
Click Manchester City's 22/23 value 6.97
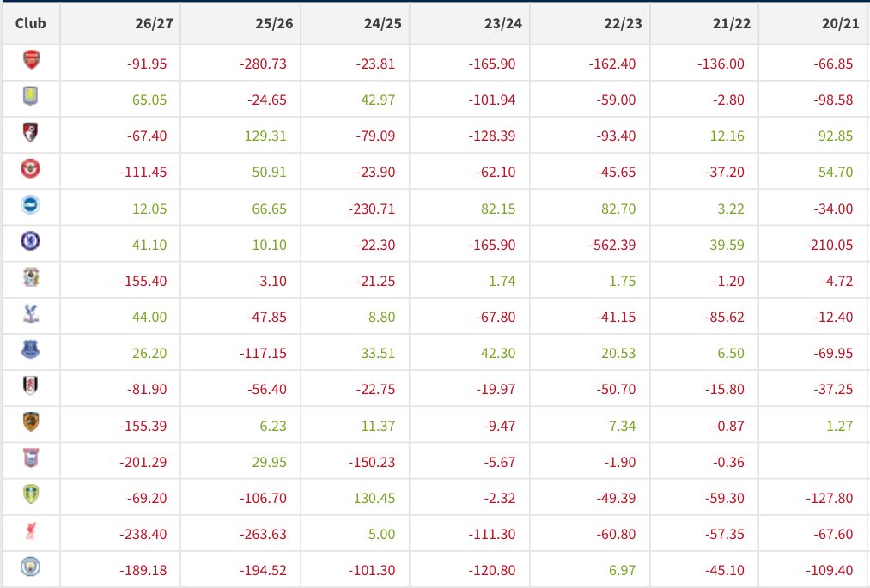(x=622, y=570)
